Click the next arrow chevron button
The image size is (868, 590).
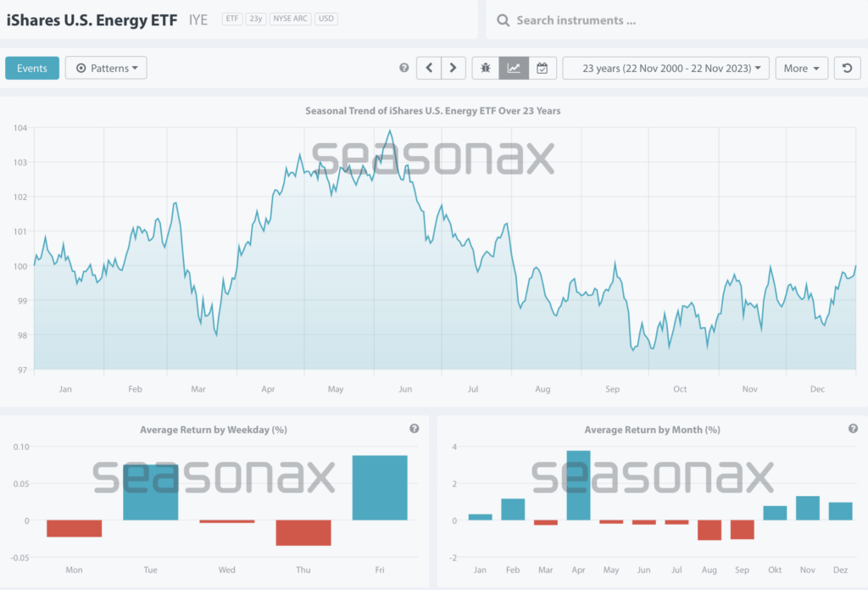pos(453,68)
